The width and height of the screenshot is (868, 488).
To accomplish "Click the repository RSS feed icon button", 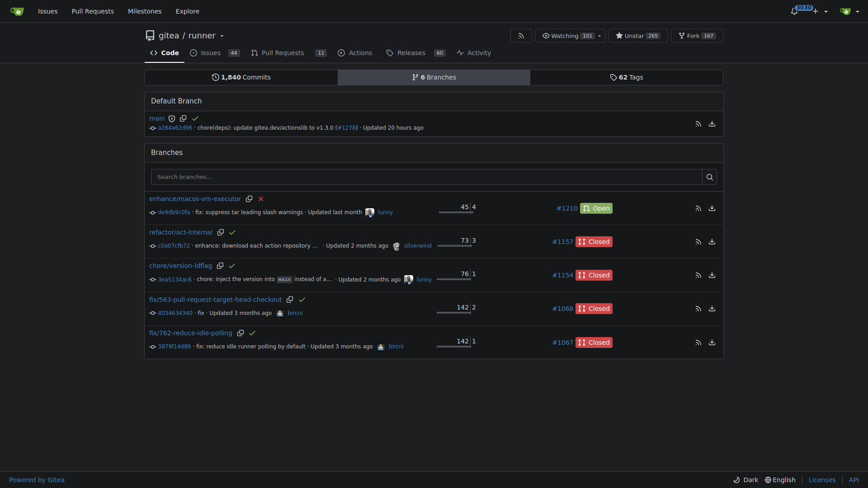I will pyautogui.click(x=521, y=36).
